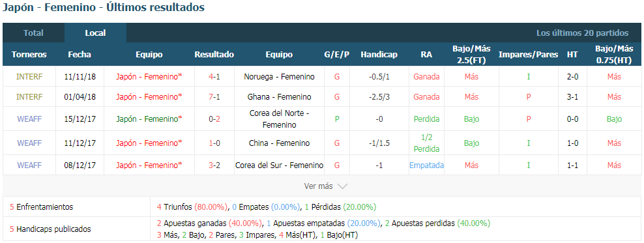The image size is (644, 243).
Task: Click Japón - Femenino in 01/04/18 row
Action: click(x=149, y=97)
